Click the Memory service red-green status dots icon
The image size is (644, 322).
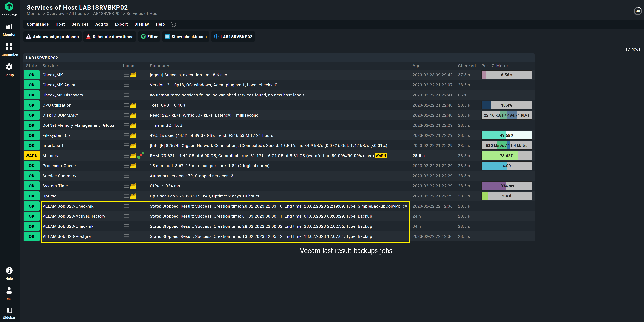(141, 155)
